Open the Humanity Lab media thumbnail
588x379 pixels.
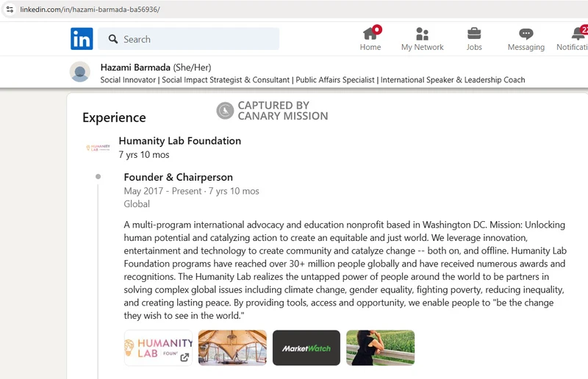[x=158, y=348]
